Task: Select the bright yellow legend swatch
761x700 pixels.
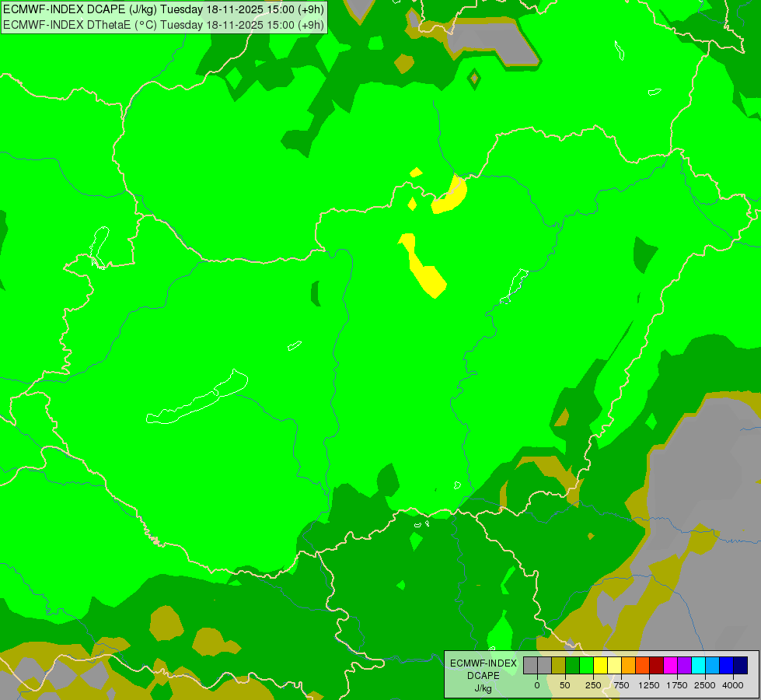Action: (x=600, y=665)
